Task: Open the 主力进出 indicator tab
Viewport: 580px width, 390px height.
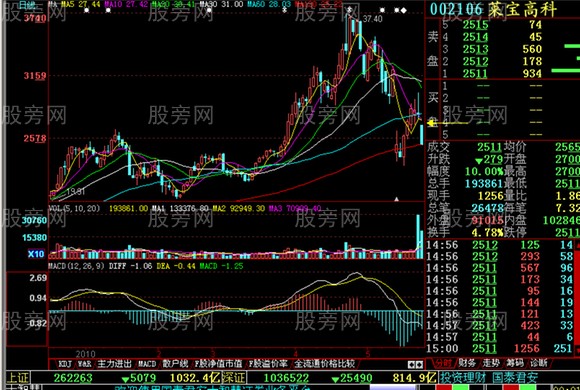Action: (x=114, y=364)
